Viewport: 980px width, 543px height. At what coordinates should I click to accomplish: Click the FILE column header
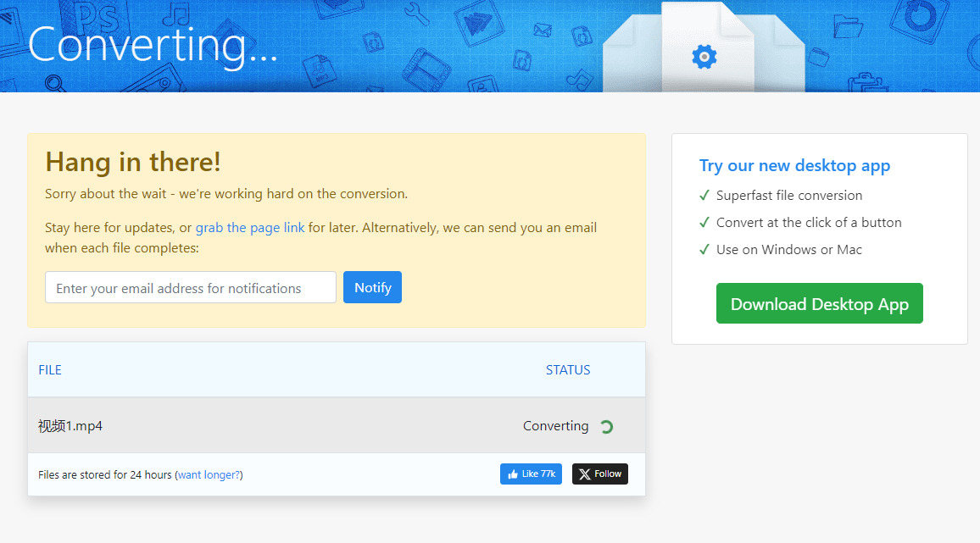tap(50, 370)
